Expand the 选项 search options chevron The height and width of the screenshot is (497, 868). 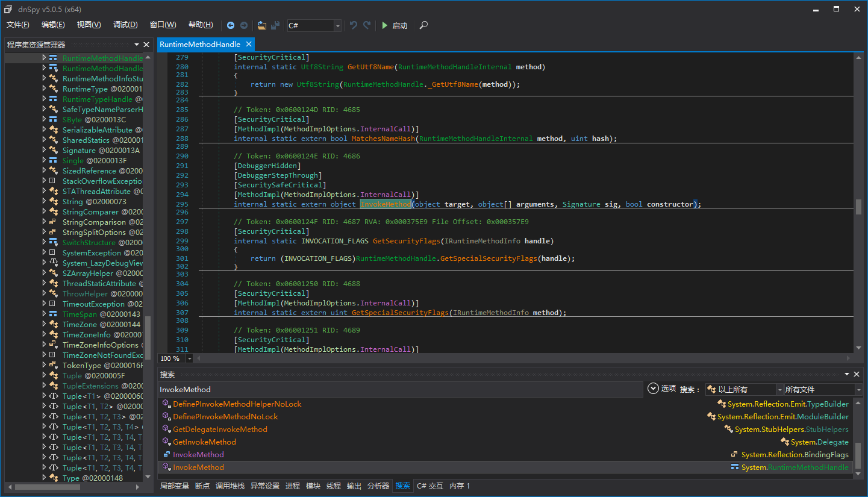click(x=653, y=389)
